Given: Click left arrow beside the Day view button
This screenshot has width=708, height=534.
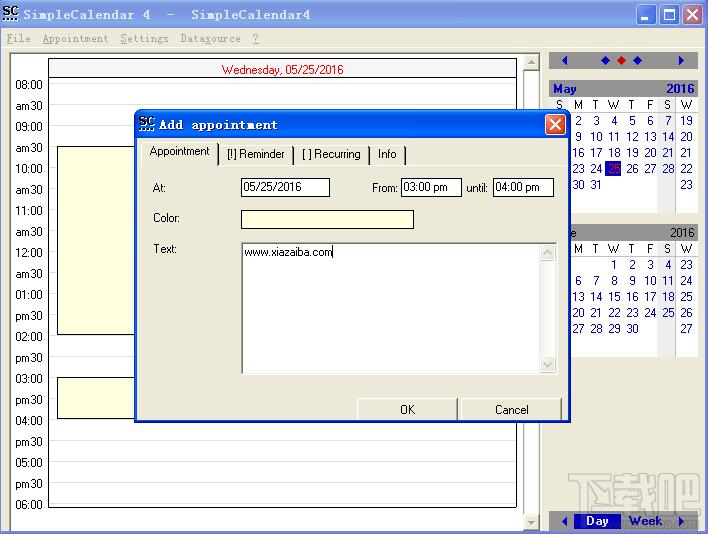Looking at the screenshot, I should click(x=564, y=521).
